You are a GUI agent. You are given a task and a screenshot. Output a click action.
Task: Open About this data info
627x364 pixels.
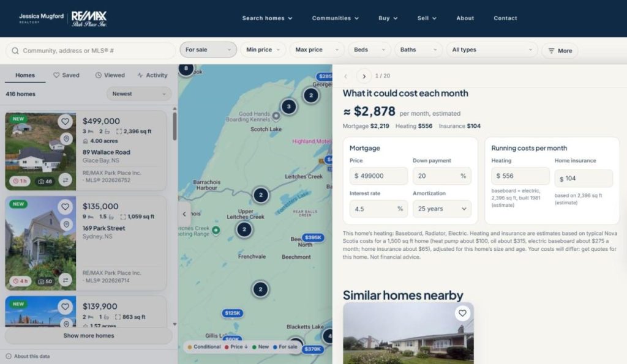click(28, 356)
